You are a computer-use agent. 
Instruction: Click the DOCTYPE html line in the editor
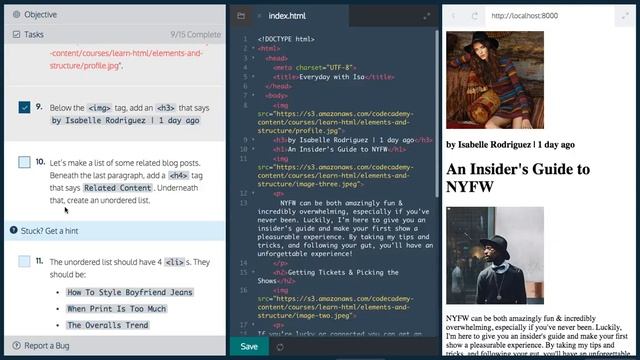[x=286, y=39]
